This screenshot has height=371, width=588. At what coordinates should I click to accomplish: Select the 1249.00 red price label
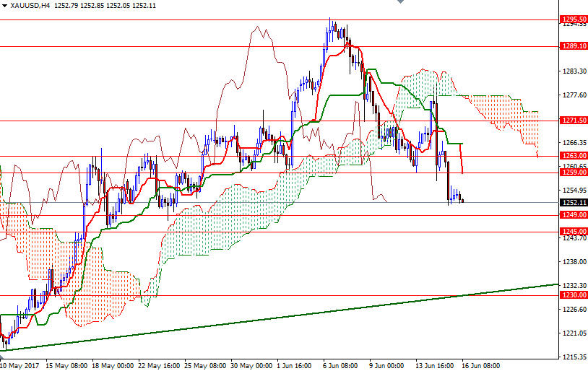point(573,215)
